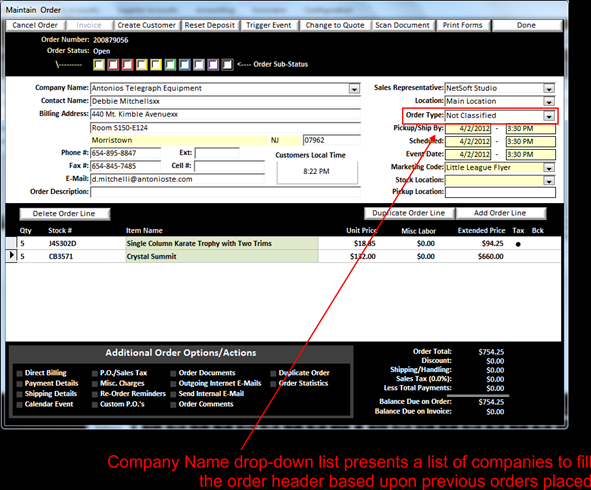Expand the Stock Location dropdown

point(549,181)
